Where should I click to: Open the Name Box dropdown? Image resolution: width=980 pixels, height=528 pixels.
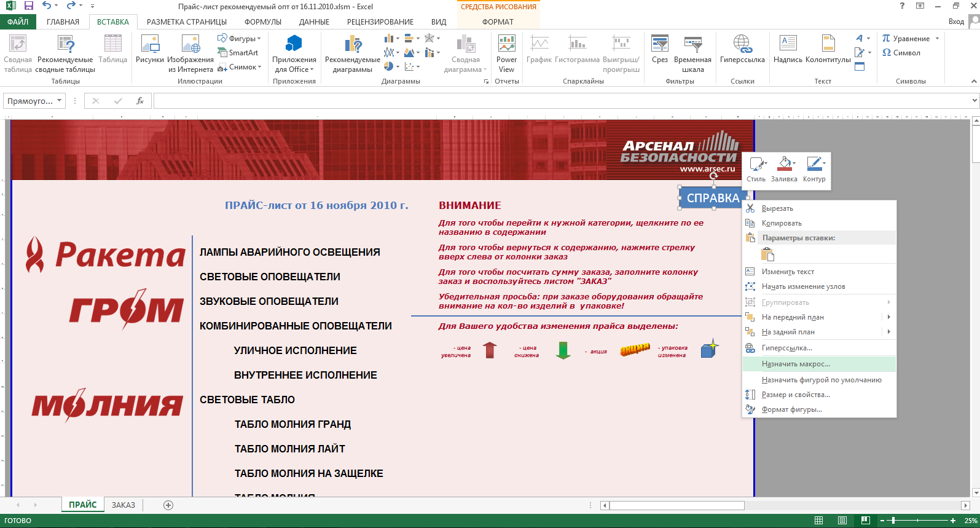[x=60, y=101]
